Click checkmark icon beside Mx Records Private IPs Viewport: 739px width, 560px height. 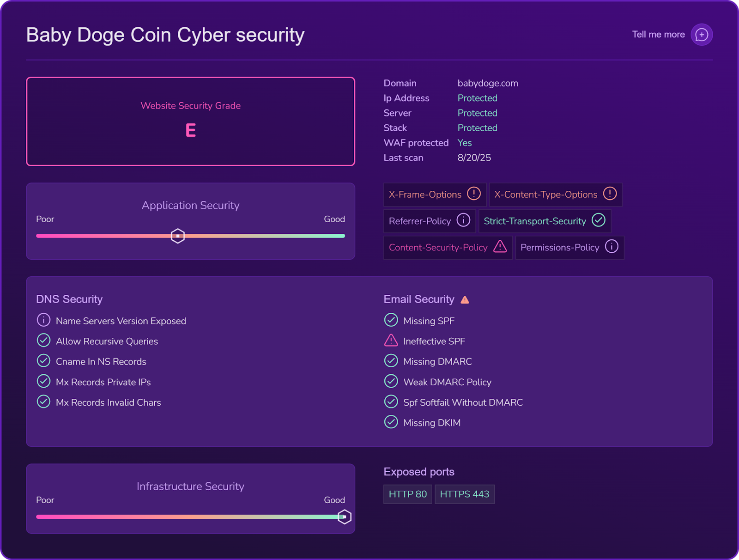click(x=43, y=381)
